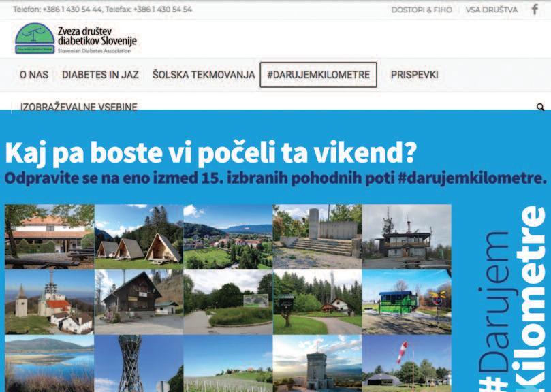Open the photo of three wooden A-frame huts
This screenshot has height=392, width=551.
click(x=139, y=237)
